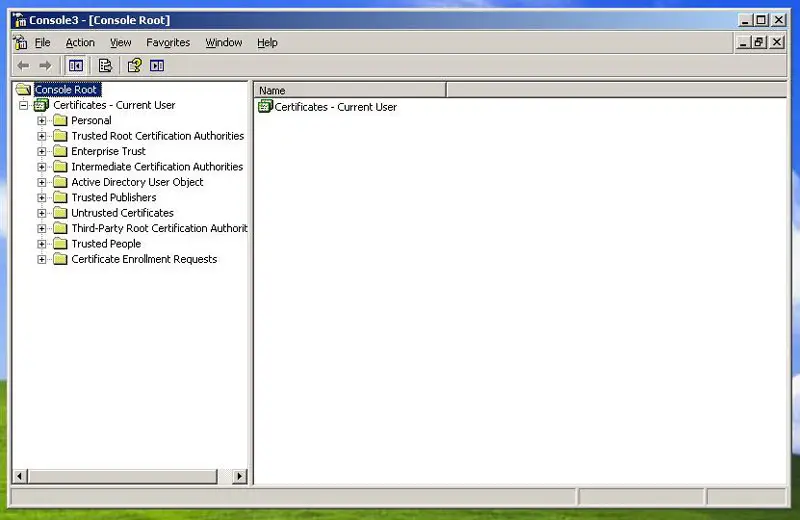Click the Trusted Publishers folder icon
This screenshot has width=800, height=520.
[x=61, y=197]
